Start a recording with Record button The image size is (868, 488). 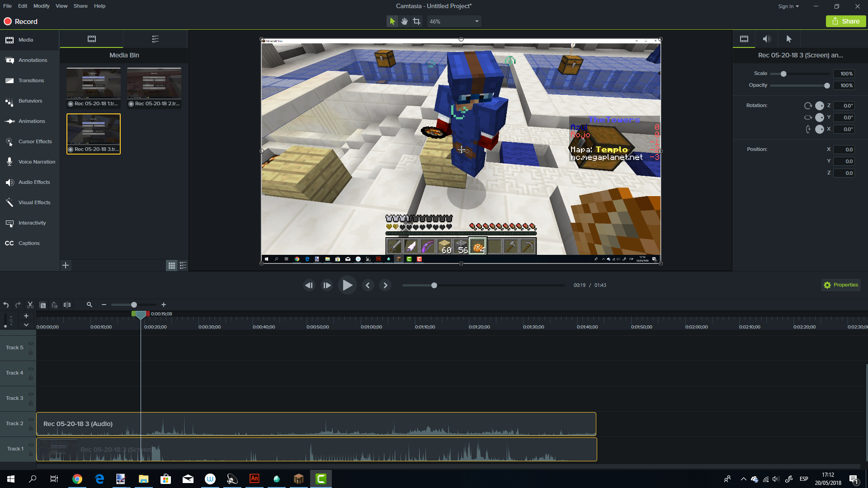click(x=21, y=21)
